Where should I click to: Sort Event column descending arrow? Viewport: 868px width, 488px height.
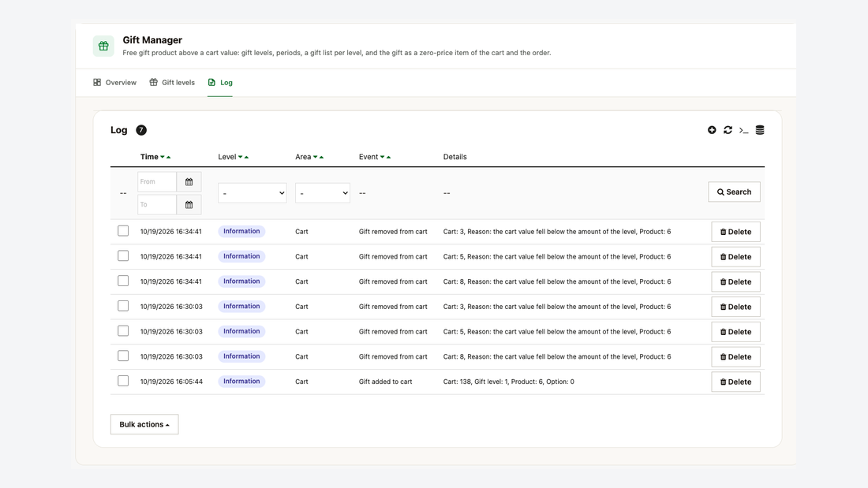[x=383, y=157]
